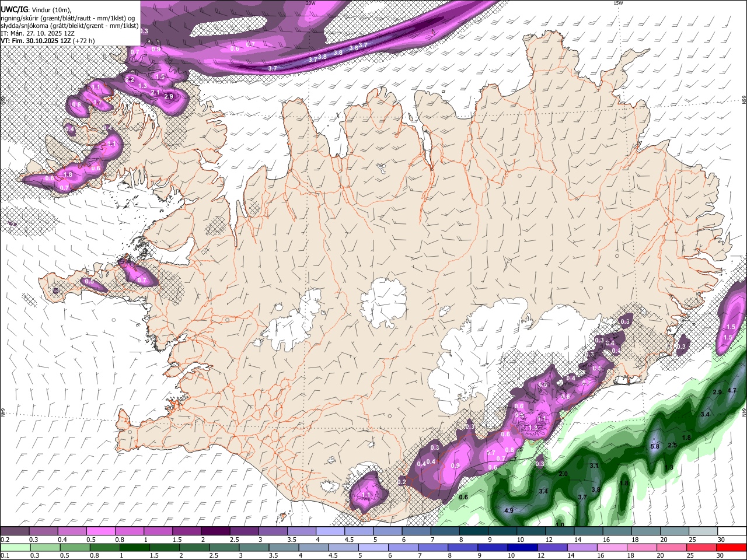This screenshot has width=747, height=560.
Task: Click the lavender upper legend swatch above 4
Action: (329, 531)
